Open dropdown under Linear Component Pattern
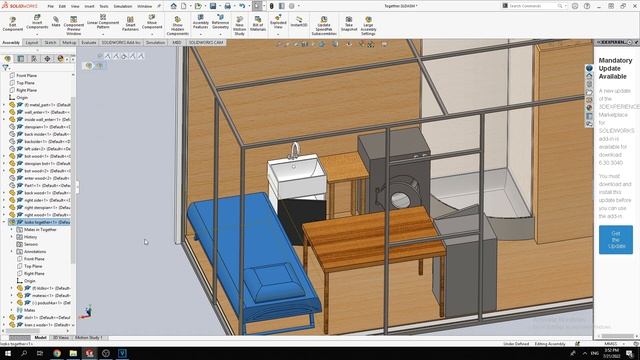Viewport: 640px width, 360px height. click(103, 34)
